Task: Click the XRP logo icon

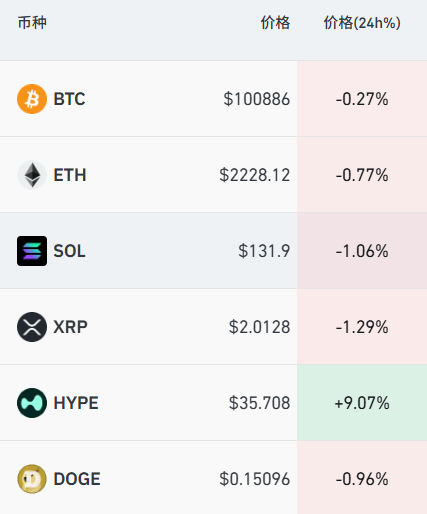Action: coord(32,327)
